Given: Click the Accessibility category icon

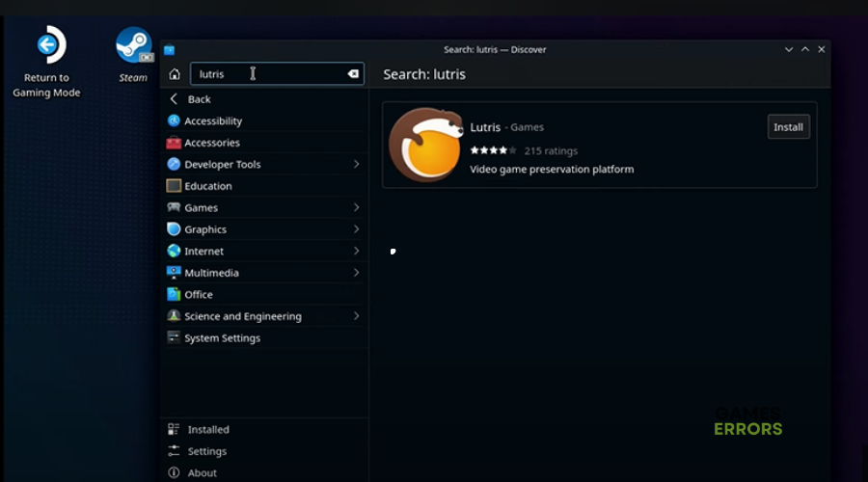Looking at the screenshot, I should click(x=174, y=120).
